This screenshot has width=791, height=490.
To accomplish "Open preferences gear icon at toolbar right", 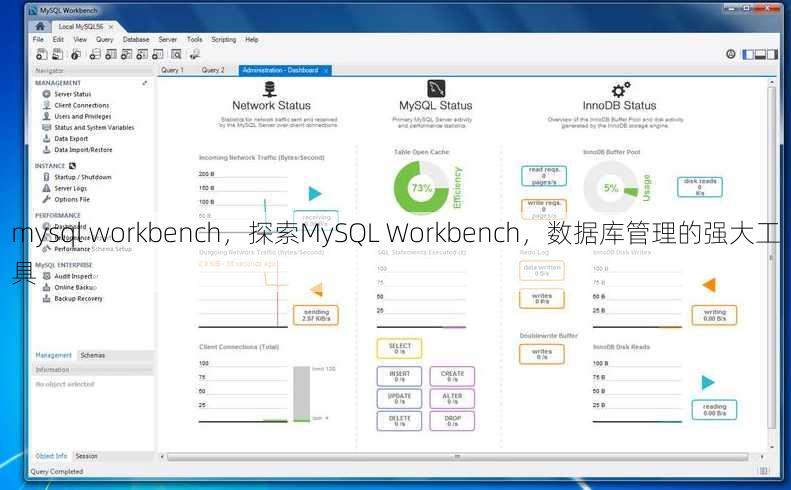I will point(730,53).
